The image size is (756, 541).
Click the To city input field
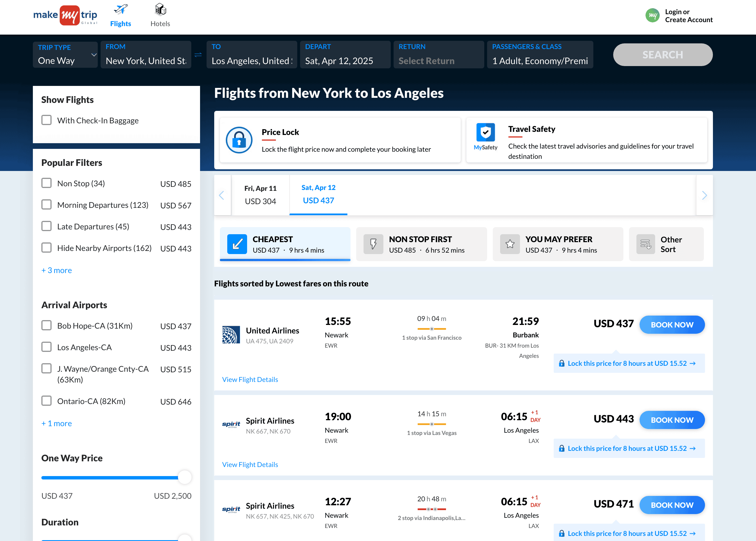252,55
